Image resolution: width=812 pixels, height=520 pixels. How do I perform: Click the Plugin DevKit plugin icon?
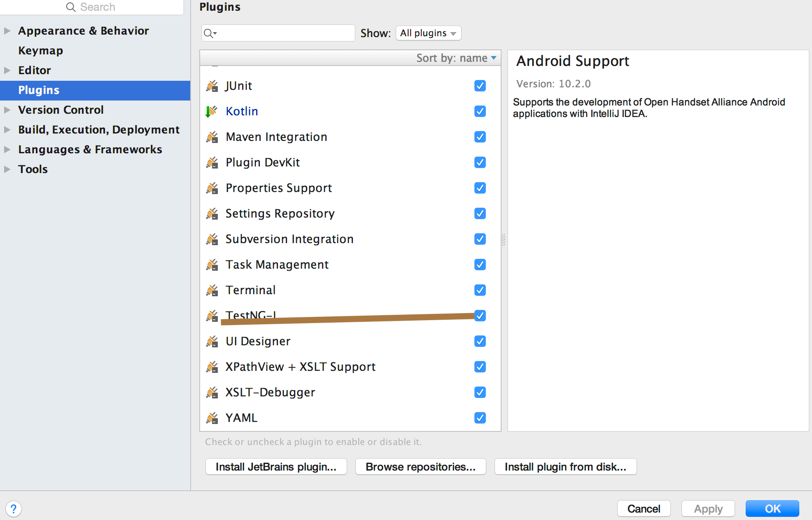(212, 163)
